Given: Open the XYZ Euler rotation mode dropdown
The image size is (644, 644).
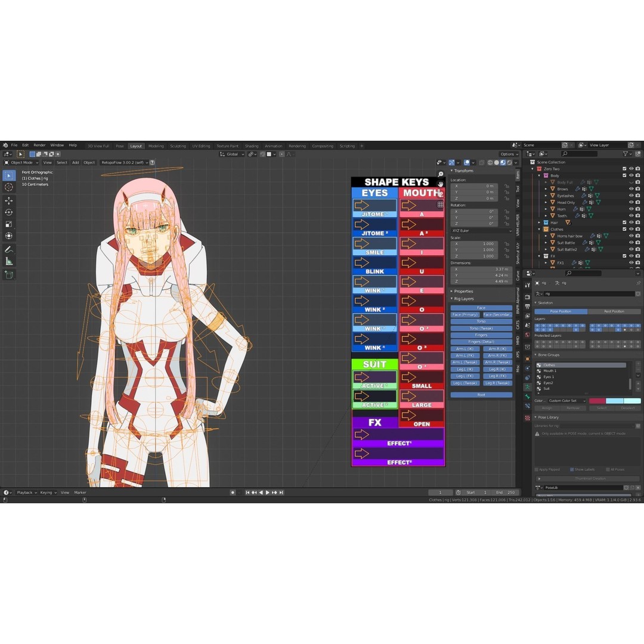Looking at the screenshot, I should click(482, 231).
